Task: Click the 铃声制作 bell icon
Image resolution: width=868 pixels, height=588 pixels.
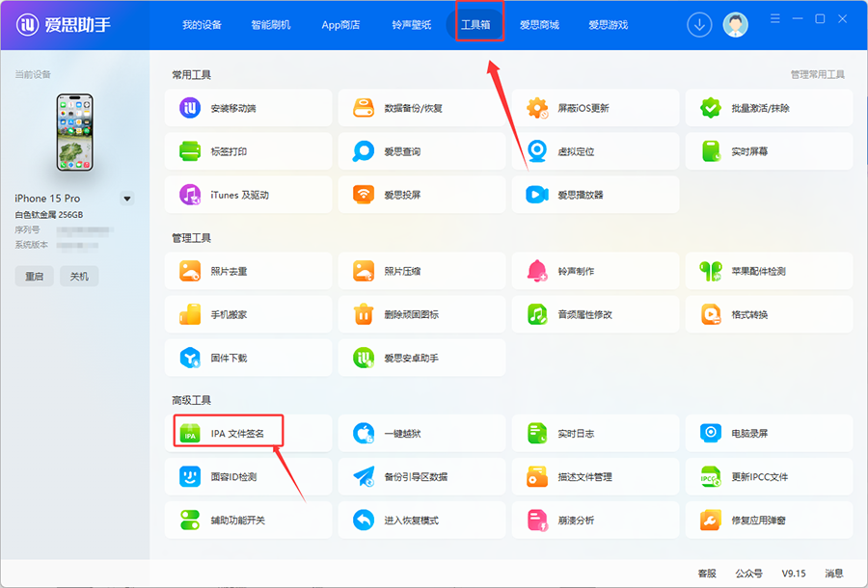Action: (537, 271)
